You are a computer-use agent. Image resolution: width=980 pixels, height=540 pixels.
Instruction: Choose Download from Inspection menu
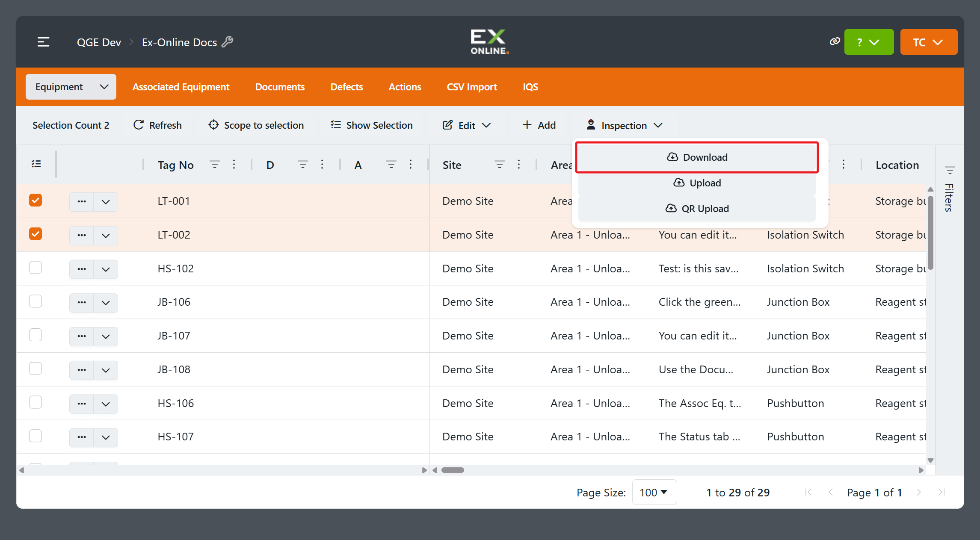point(697,157)
